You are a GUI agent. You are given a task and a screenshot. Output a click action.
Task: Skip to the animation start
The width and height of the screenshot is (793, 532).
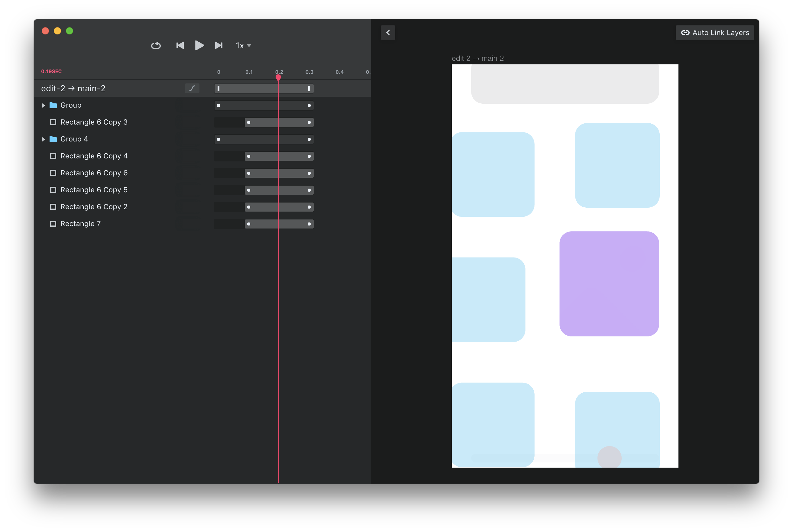pyautogui.click(x=180, y=45)
